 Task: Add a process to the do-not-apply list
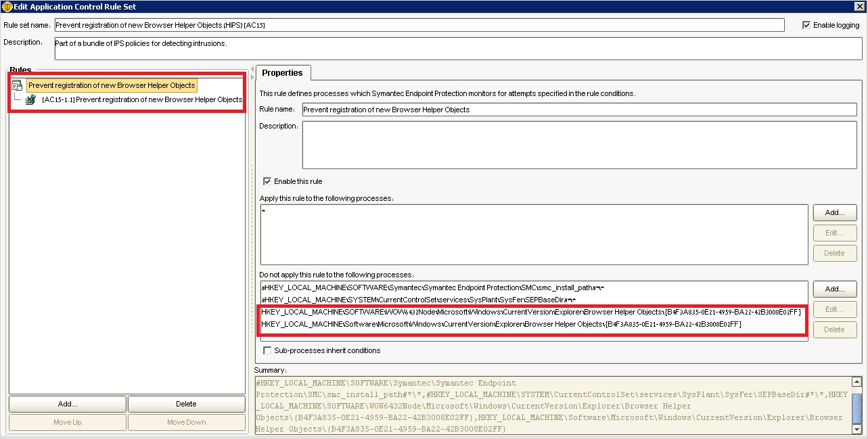click(835, 289)
